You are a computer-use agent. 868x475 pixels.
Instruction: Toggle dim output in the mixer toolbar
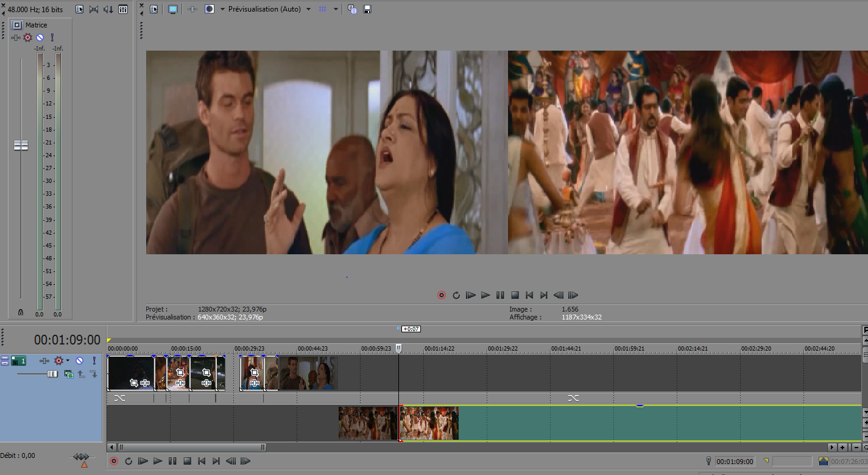click(108, 9)
